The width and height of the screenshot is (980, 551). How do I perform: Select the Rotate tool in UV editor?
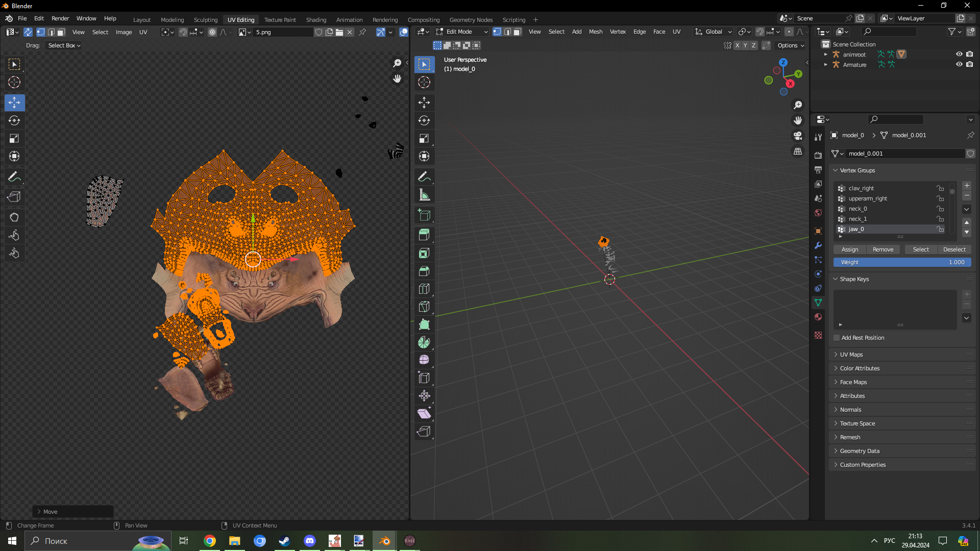coord(14,120)
